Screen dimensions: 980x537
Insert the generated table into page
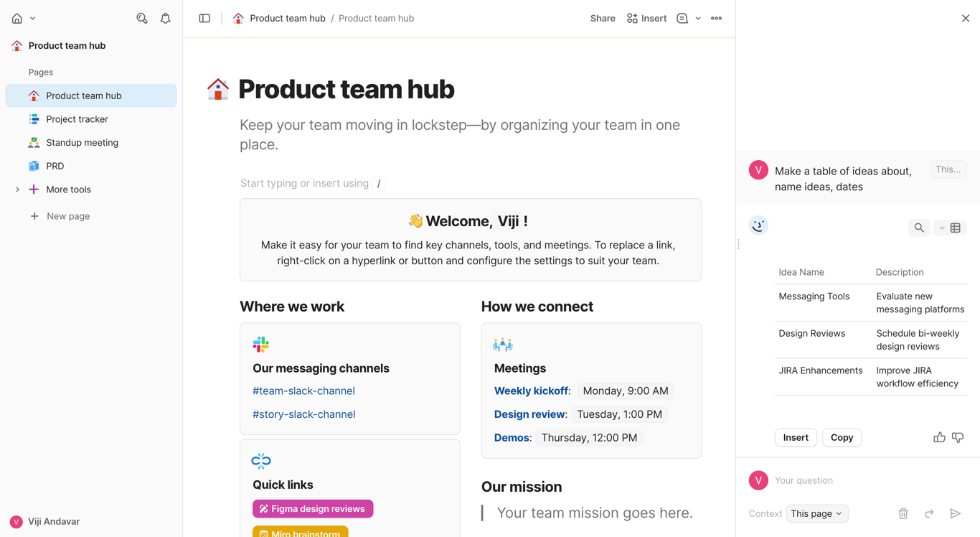pos(796,437)
